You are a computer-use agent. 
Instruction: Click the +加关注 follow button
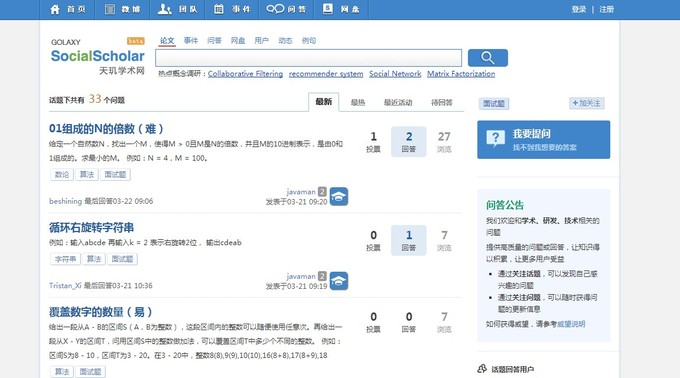tap(587, 103)
